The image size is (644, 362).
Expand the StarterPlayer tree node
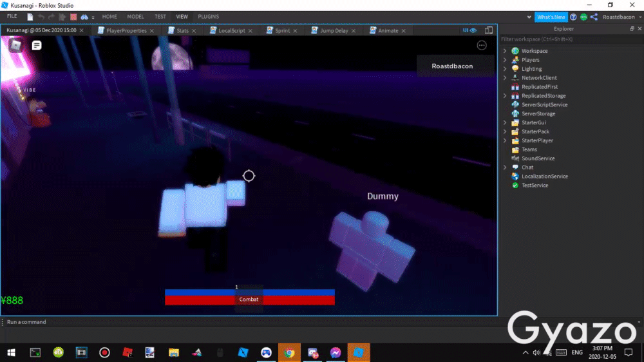click(x=505, y=140)
